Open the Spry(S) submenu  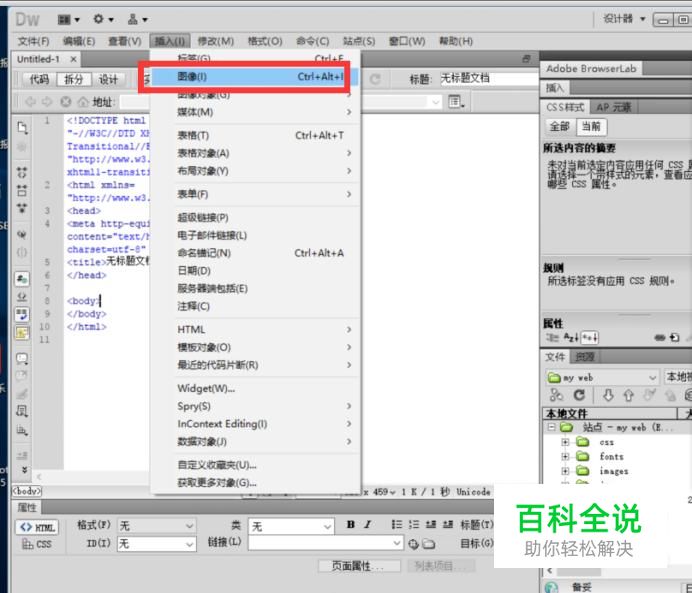point(255,406)
